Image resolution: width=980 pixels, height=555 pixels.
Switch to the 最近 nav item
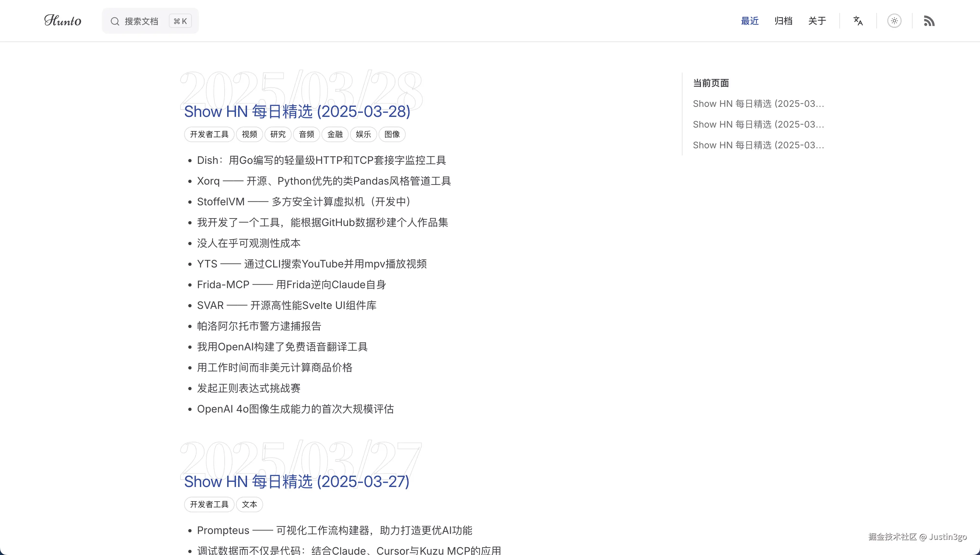[750, 21]
